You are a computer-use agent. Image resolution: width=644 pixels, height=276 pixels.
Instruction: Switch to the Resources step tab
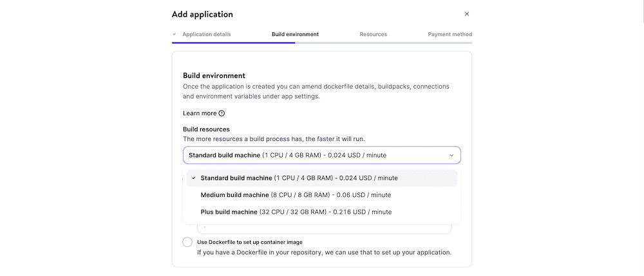point(373,34)
